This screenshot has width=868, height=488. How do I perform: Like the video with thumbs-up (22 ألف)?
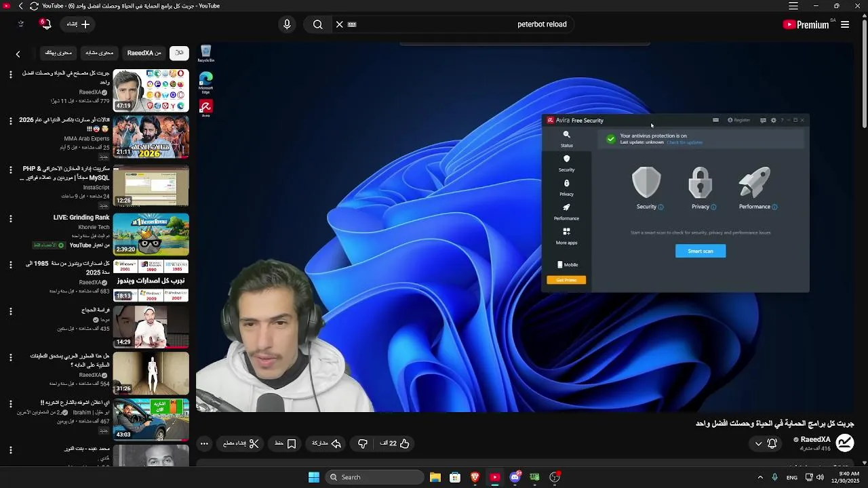click(x=395, y=443)
